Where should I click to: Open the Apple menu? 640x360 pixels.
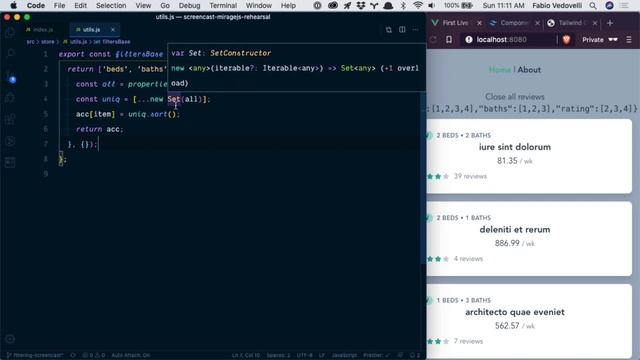pyautogui.click(x=13, y=5)
